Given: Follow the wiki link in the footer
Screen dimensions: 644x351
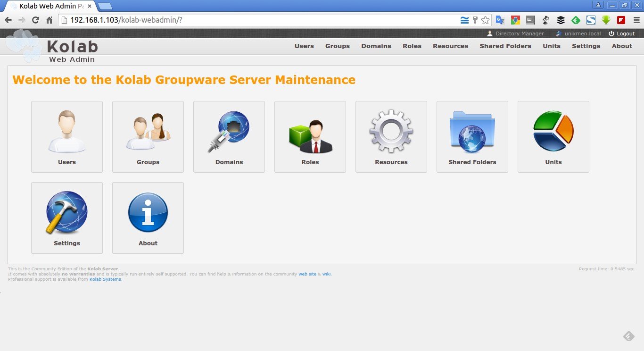Looking at the screenshot, I should pos(327,274).
